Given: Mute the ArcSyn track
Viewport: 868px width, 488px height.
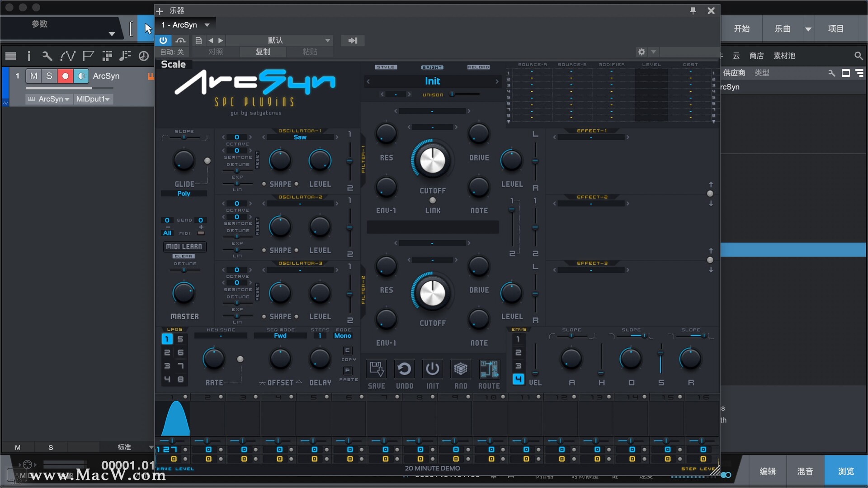Looking at the screenshot, I should 33,76.
